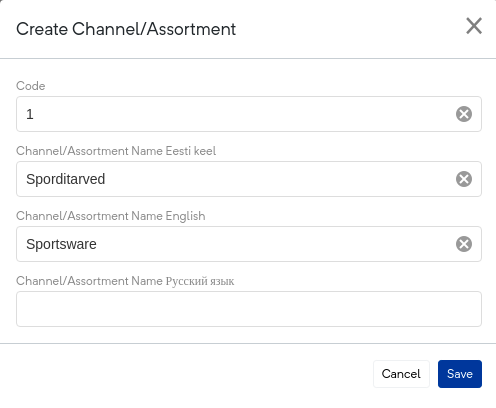This screenshot has height=408, width=496.
Task: Click the 'Channel/Assortment Name Eesti keel' label
Action: point(116,151)
